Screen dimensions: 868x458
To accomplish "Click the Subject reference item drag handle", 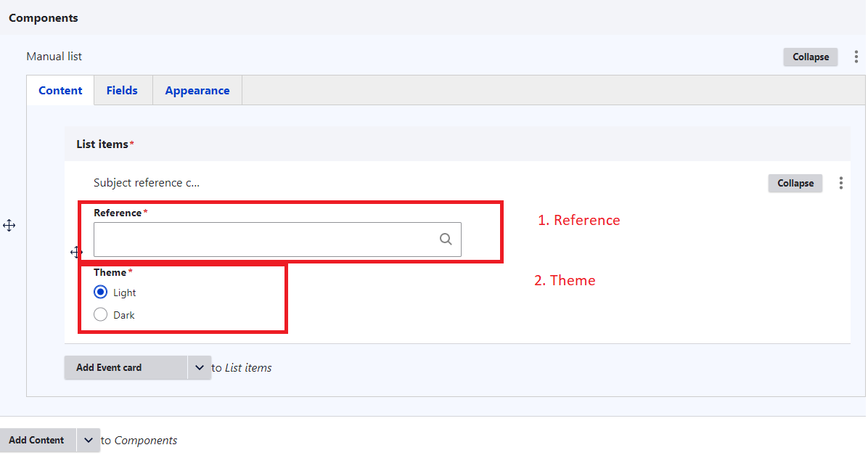I will (x=76, y=253).
